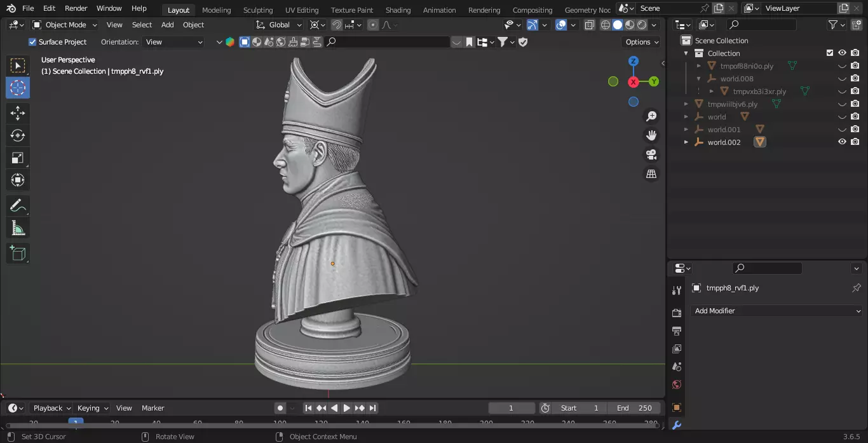The width and height of the screenshot is (868, 443).
Task: Select the Transform tool
Action: 18,180
